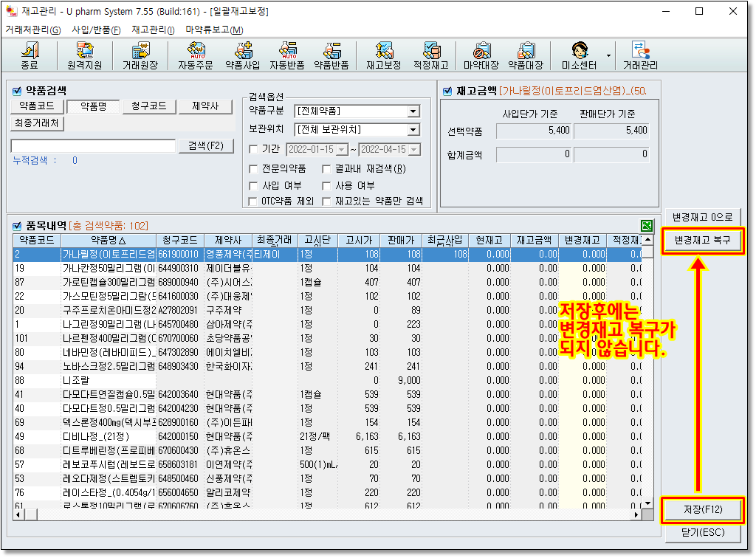The image size is (756, 558).
Task: Check 결과내 재검색 option
Action: click(x=326, y=168)
